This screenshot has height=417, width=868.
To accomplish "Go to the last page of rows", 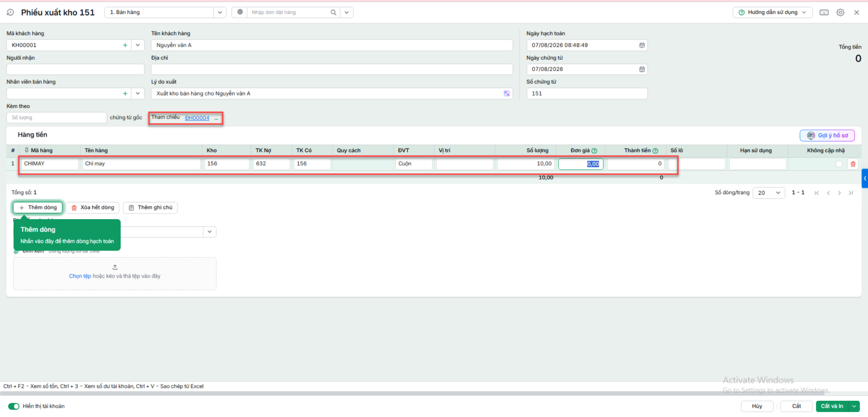I will point(851,193).
